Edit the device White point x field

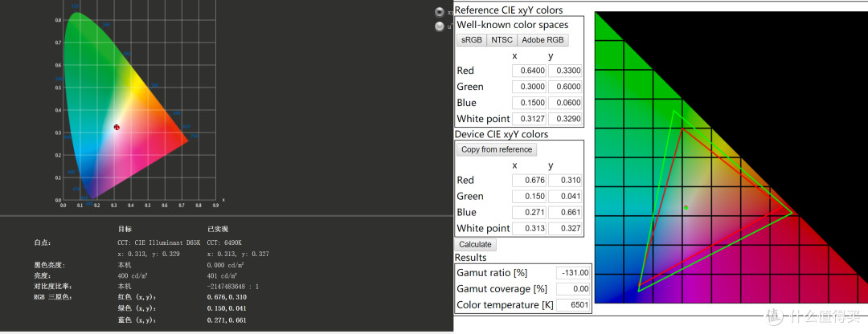click(x=529, y=228)
